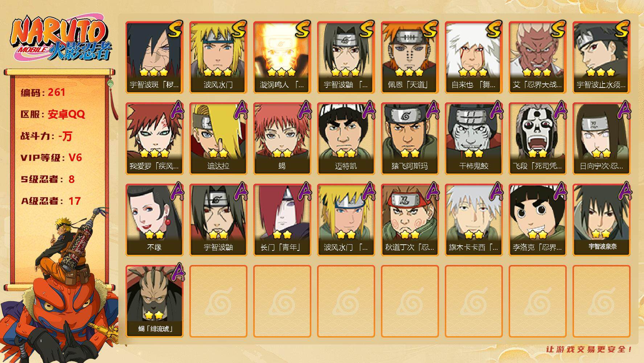Select the 波风水门 S-rank ninja card
This screenshot has height=363, width=644.
coord(218,57)
